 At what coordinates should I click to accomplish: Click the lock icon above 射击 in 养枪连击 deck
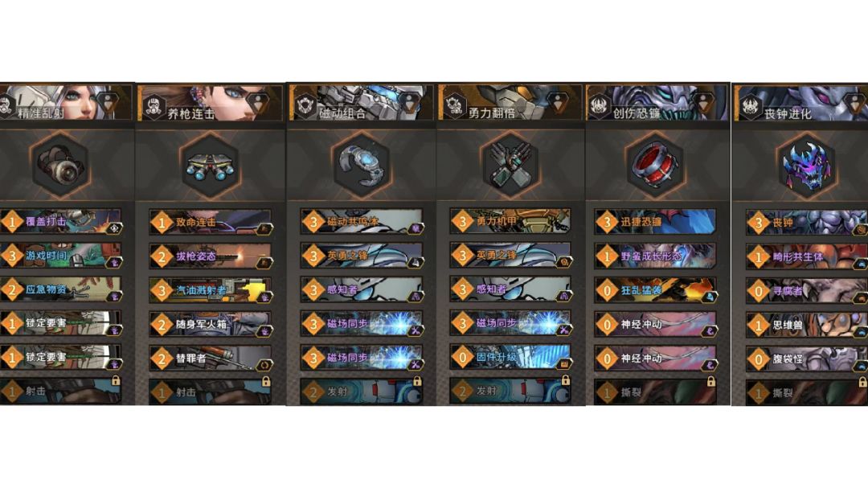266,381
